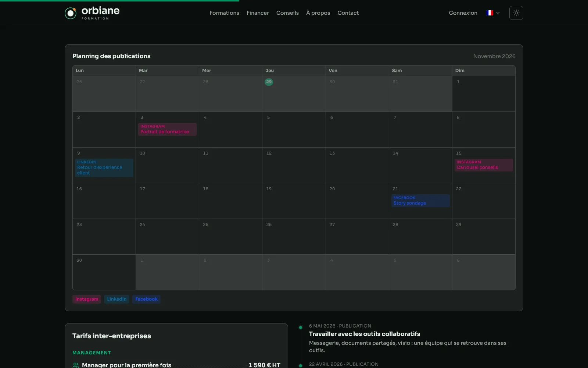This screenshot has height=368, width=588.
Task: Select the Instagram legend tag
Action: click(87, 299)
